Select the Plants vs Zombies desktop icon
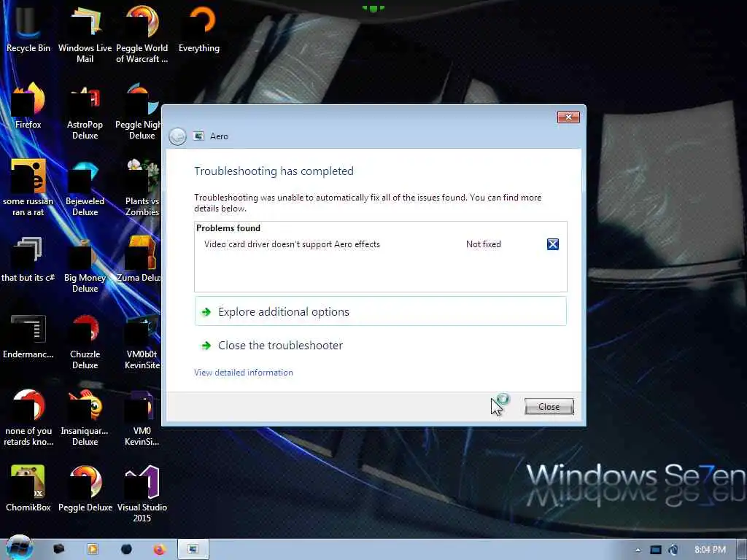 pos(142,187)
